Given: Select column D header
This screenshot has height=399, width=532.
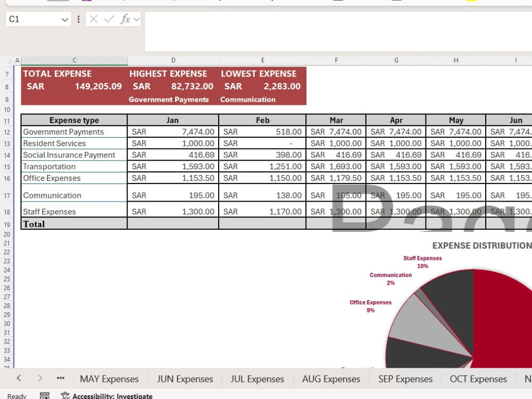Looking at the screenshot, I should [x=173, y=61].
